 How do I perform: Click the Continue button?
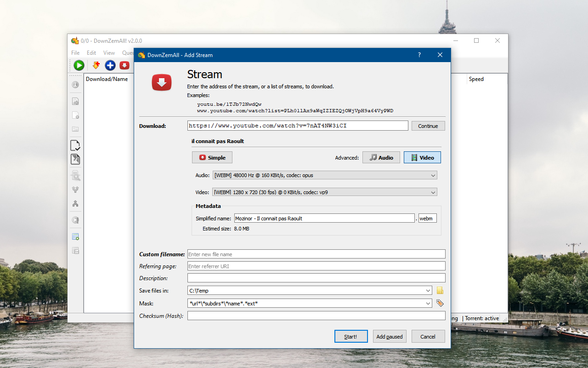tap(428, 126)
